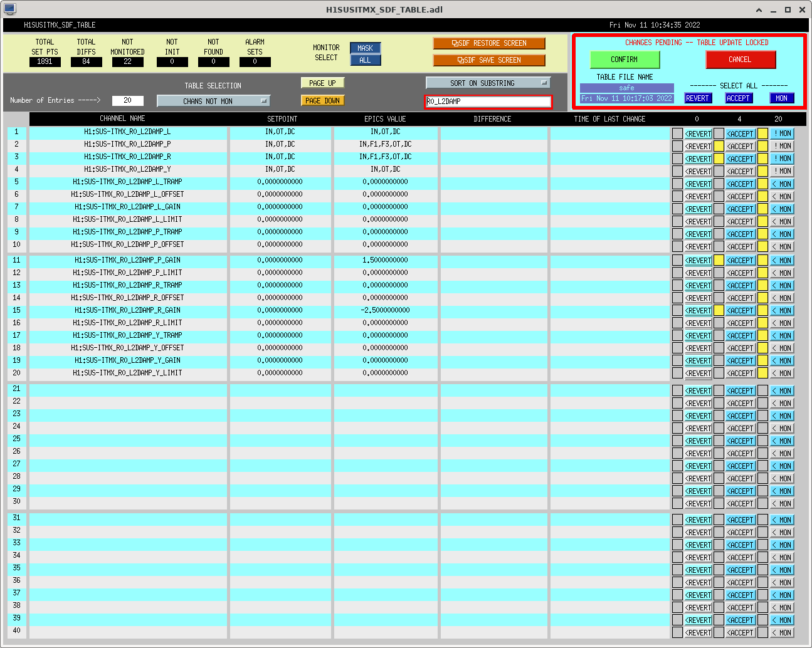
Task: Mark ACCEPT for R0_L2DAMP_R_GAIN row
Action: (740, 310)
